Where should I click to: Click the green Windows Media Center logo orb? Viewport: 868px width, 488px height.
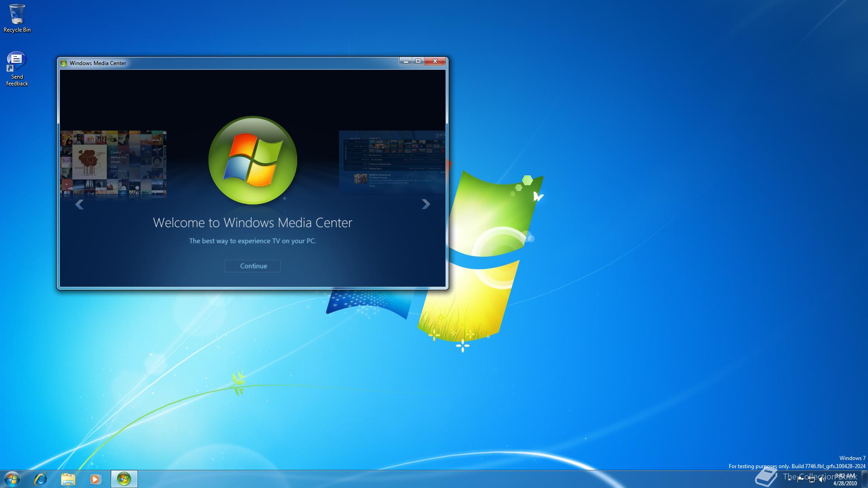pos(253,160)
